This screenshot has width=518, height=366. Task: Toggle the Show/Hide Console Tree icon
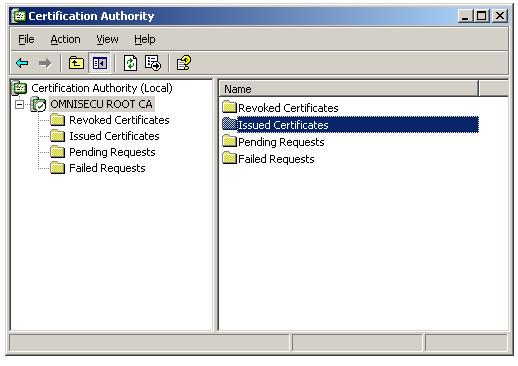[99, 63]
